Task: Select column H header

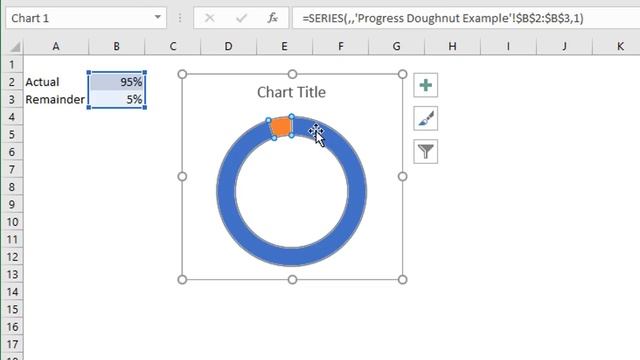Action: point(452,47)
